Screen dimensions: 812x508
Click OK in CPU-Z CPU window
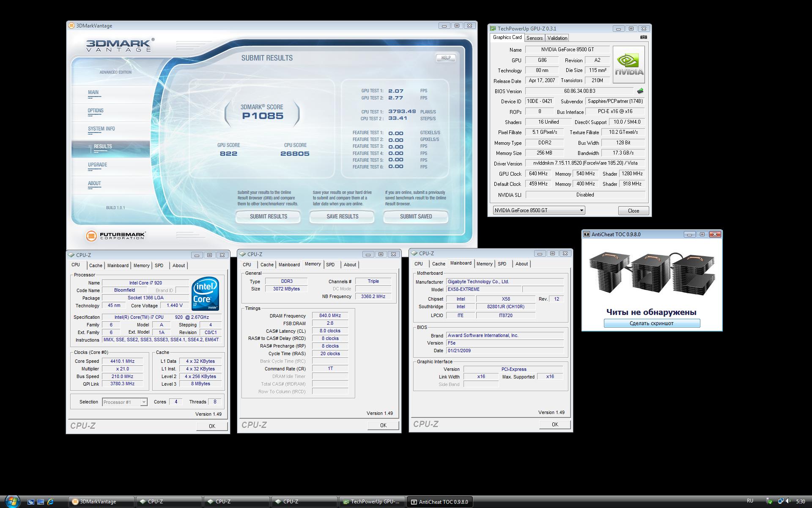pos(212,426)
